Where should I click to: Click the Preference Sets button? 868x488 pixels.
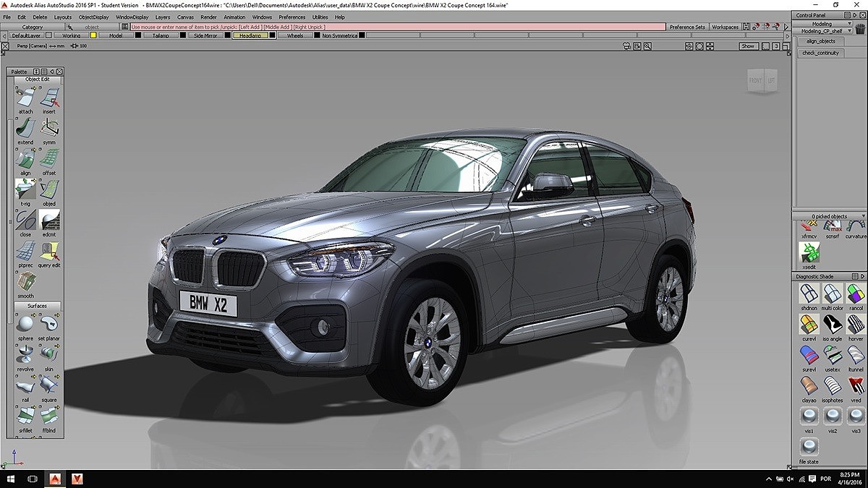[687, 27]
